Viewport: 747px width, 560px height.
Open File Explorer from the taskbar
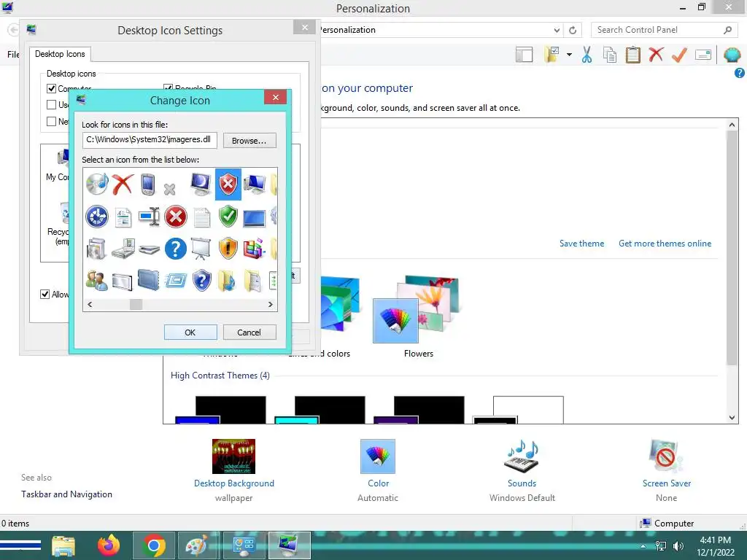63,545
